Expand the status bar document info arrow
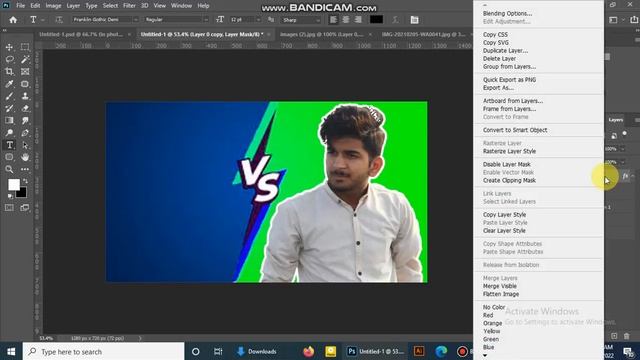The height and width of the screenshot is (360, 640). coord(140,338)
